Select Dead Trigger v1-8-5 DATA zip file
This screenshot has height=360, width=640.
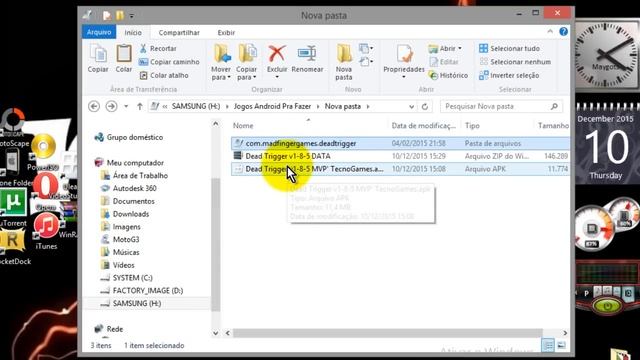coord(400,156)
